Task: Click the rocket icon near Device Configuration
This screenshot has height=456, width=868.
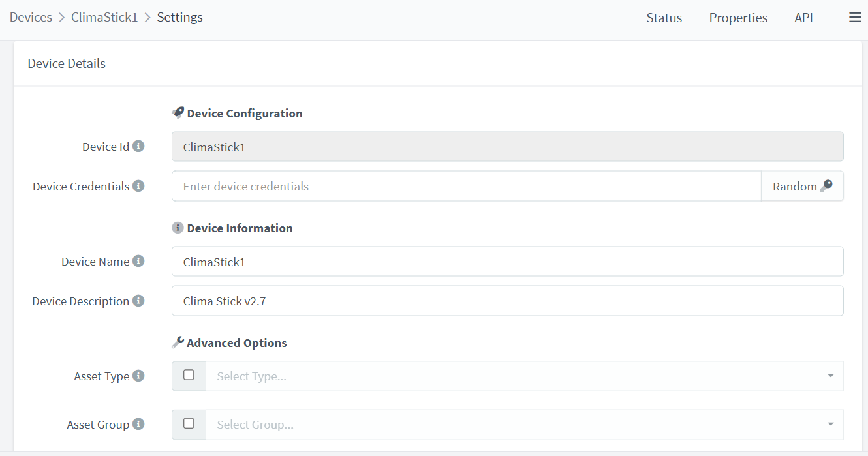Action: coord(178,113)
